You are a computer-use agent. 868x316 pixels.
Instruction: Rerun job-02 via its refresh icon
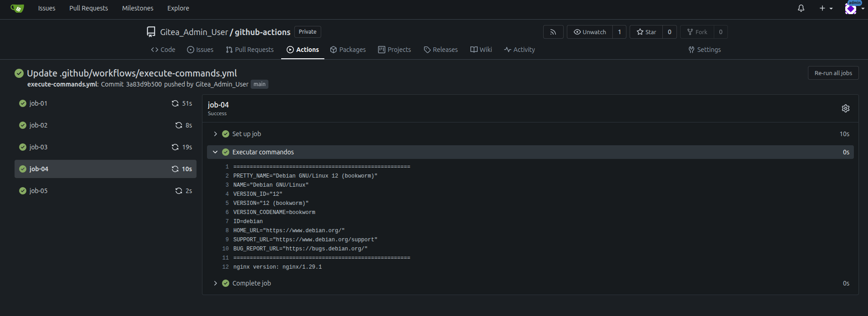tap(179, 125)
